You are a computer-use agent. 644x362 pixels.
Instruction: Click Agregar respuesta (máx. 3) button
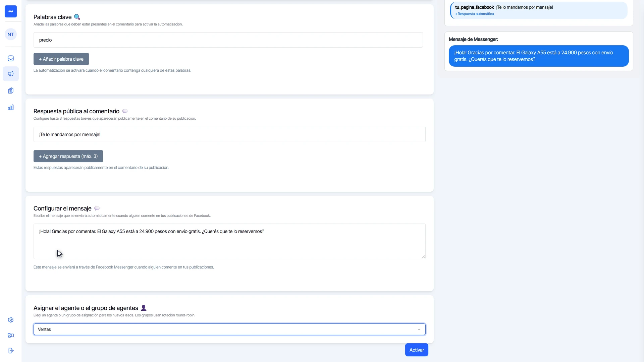coord(68,156)
